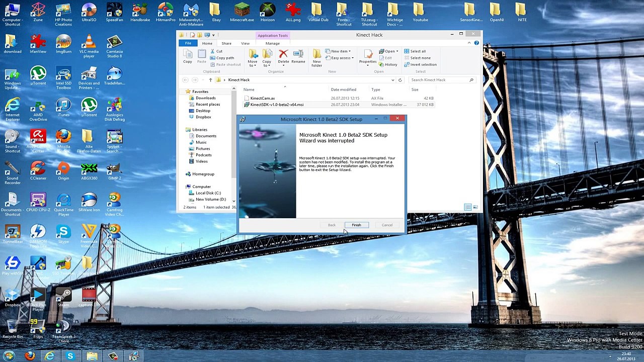Viewport: 644px width, 362px height.
Task: Click the Copy icon in Clipboard group
Action: coord(187,56)
